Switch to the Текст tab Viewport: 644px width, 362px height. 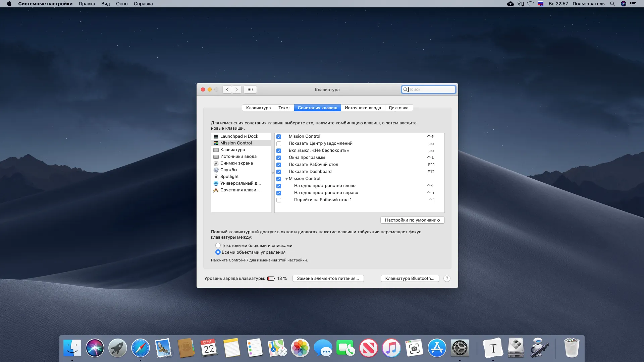tap(284, 108)
